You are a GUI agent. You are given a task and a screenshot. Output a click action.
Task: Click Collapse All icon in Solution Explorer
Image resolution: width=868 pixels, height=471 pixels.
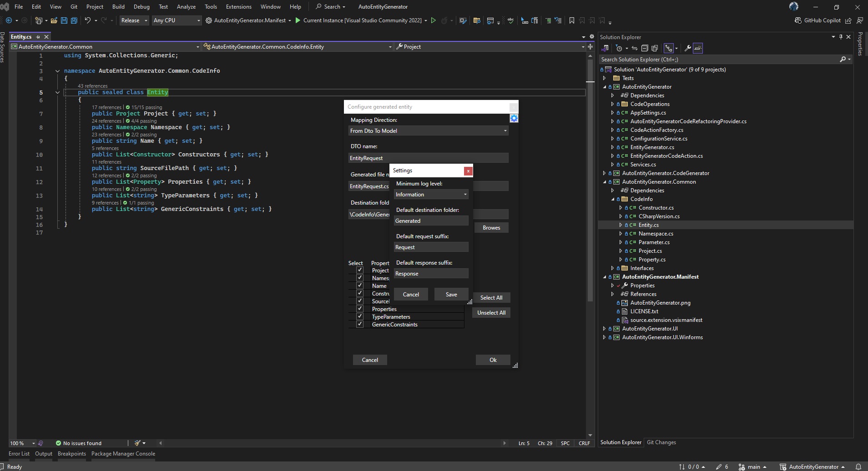pos(645,48)
